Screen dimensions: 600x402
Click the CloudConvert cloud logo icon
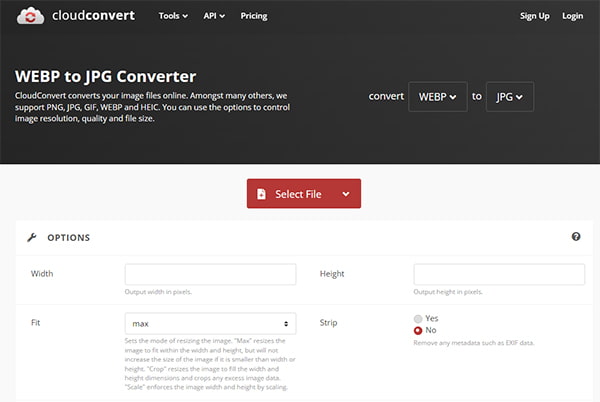pos(30,16)
